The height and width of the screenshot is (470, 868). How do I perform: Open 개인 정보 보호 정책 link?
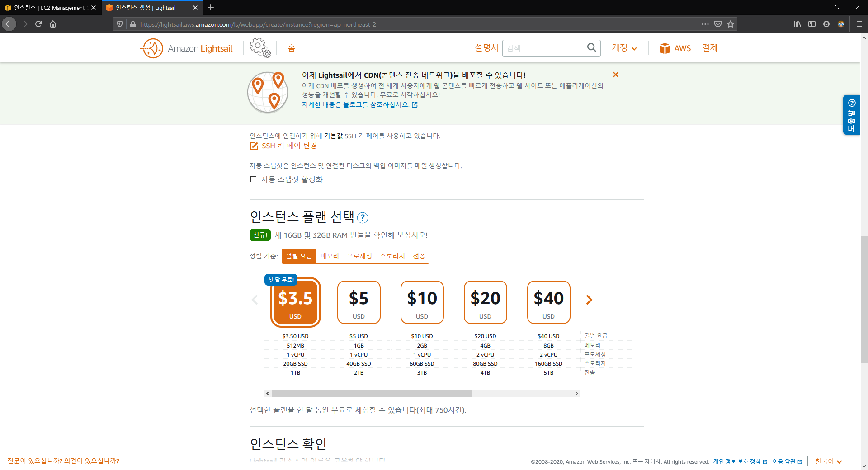[740, 461]
